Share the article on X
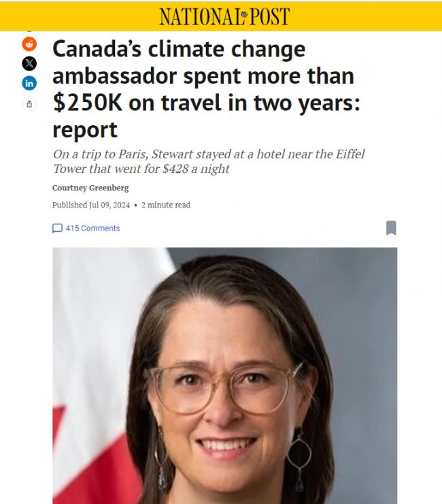Viewport: 442px width, 504px height. 29,64
